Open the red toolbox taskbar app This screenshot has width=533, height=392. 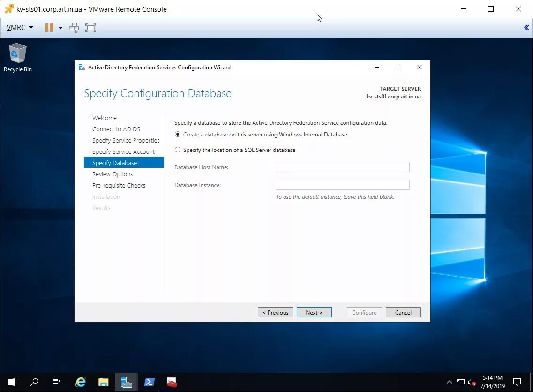point(172,382)
